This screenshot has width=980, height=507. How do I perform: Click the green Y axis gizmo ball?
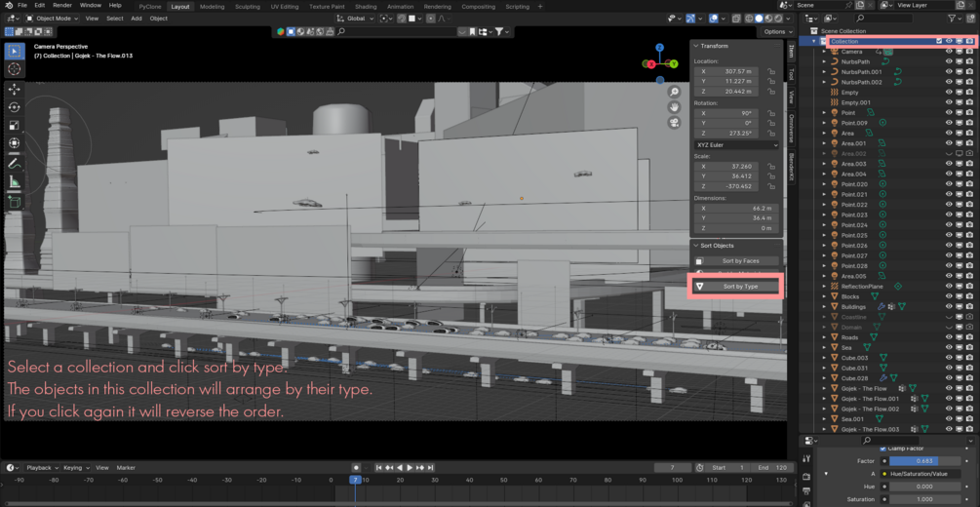point(675,63)
